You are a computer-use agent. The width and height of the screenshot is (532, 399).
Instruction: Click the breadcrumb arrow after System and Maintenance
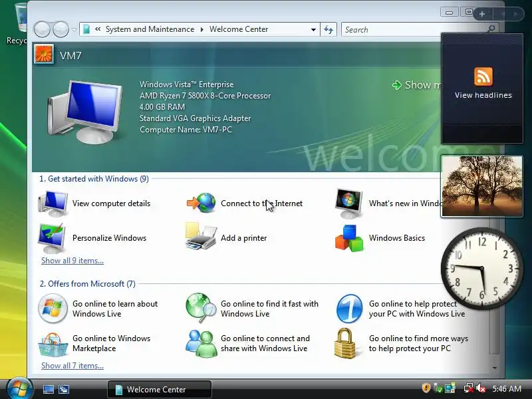[x=202, y=29]
